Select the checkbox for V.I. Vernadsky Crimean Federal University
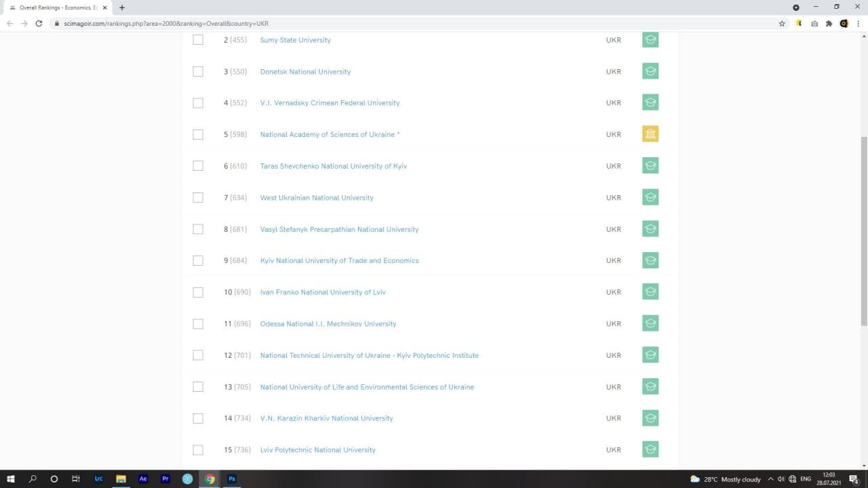 click(198, 103)
